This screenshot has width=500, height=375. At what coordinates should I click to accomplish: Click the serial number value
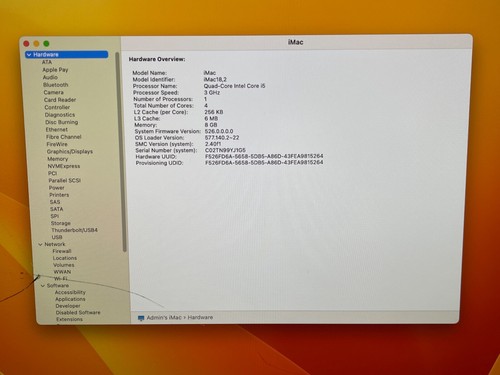(225, 150)
